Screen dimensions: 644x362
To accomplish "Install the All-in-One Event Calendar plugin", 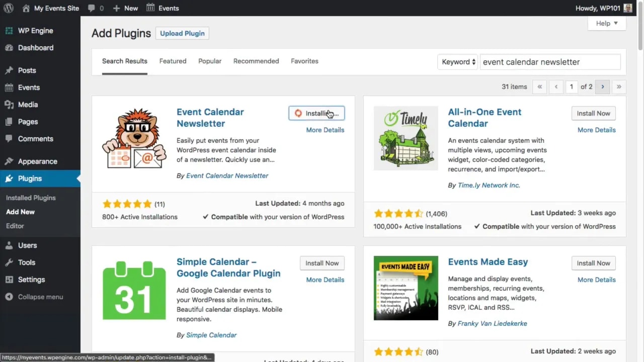I will tap(594, 113).
